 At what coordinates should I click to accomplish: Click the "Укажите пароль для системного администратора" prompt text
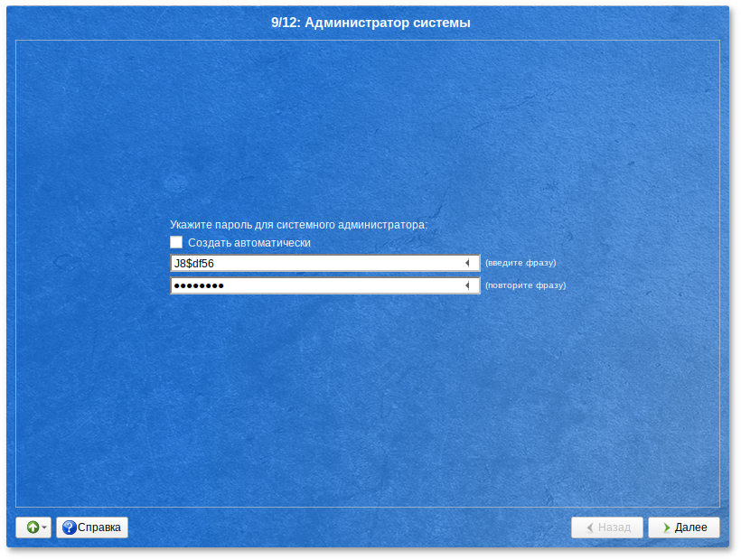[x=299, y=225]
